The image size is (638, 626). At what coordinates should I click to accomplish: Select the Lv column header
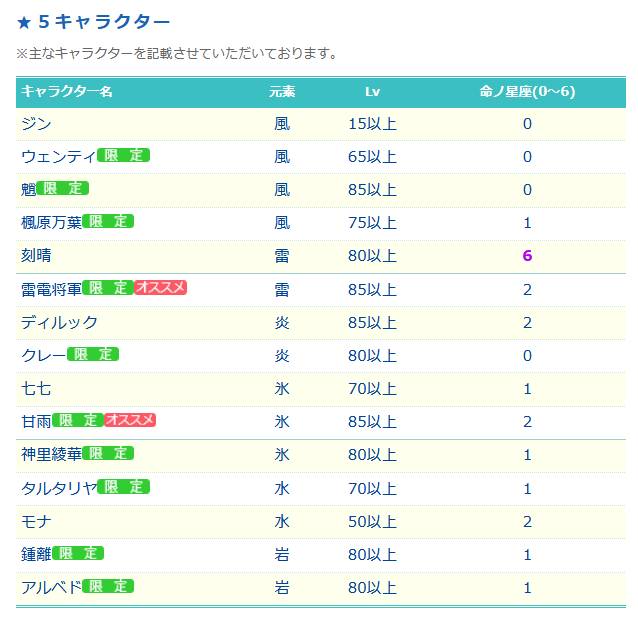tap(372, 92)
